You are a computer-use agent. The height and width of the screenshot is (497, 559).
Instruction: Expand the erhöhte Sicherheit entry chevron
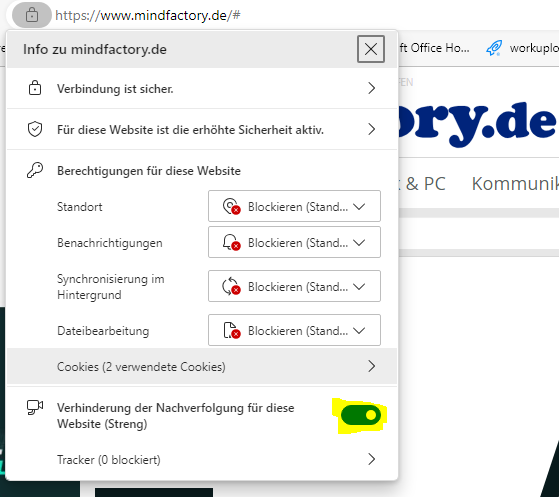pyautogui.click(x=371, y=129)
